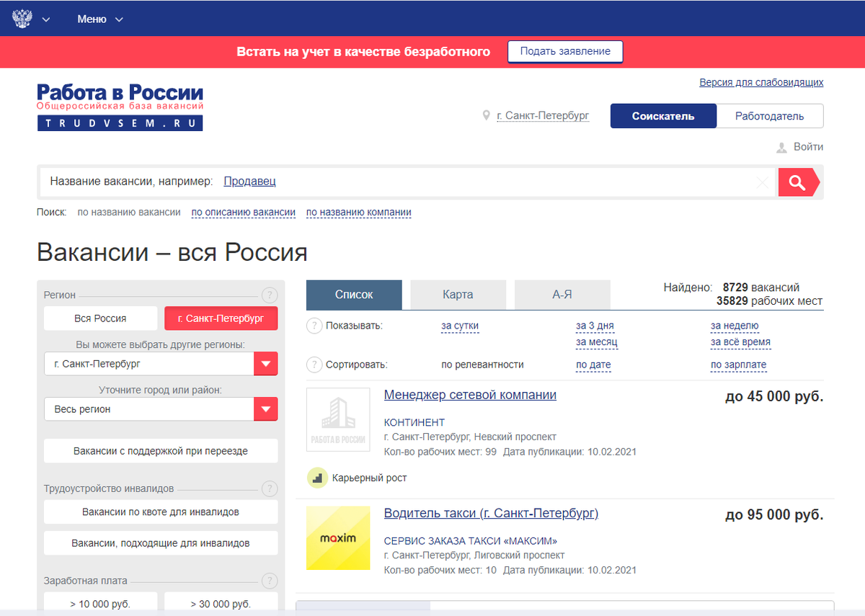
Task: Open Сортировать help question icon
Action: pyautogui.click(x=314, y=365)
